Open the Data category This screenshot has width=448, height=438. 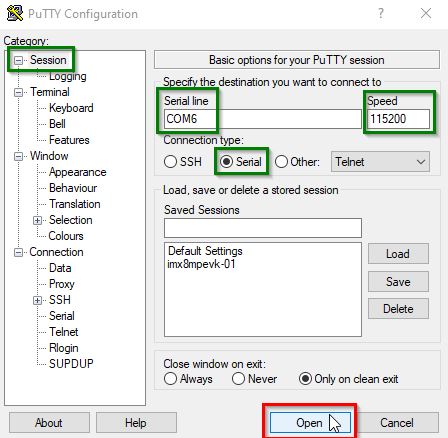pos(60,268)
